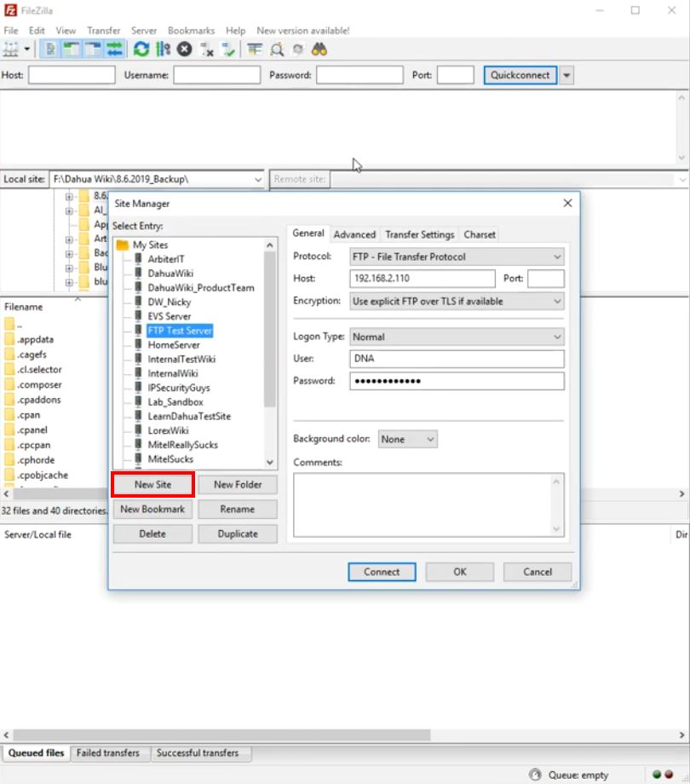
Task: Open the Encryption dropdown
Action: (457, 301)
